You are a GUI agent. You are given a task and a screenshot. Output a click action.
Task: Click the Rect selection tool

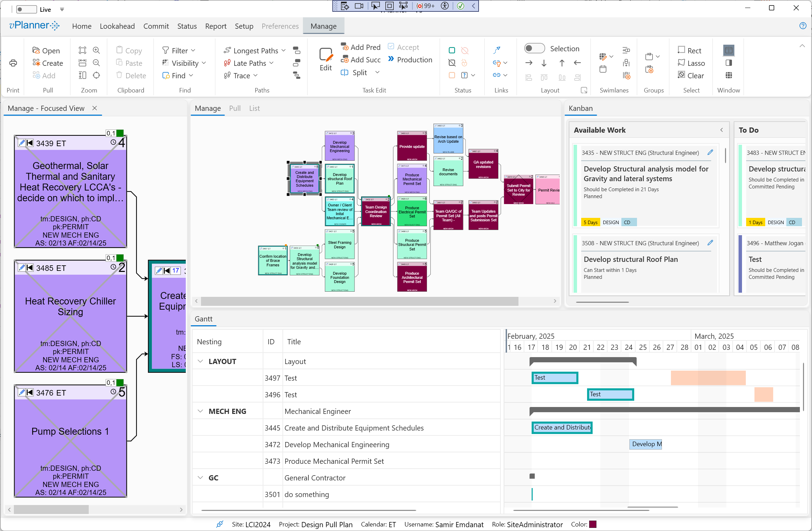click(x=689, y=50)
